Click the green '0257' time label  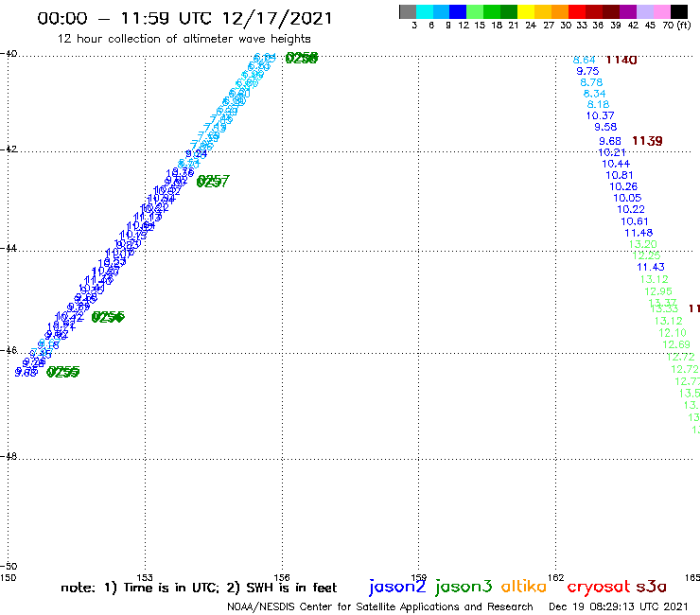[x=213, y=182]
